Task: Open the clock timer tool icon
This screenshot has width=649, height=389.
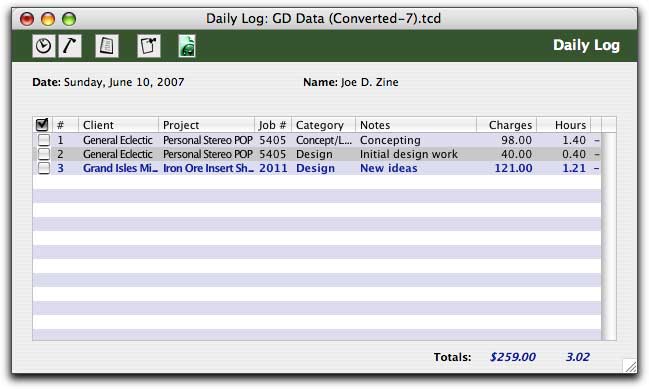Action: pyautogui.click(x=43, y=46)
